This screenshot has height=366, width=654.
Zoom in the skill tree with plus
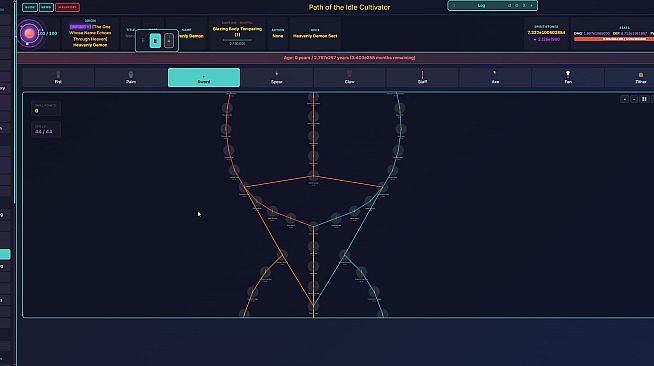[x=624, y=99]
